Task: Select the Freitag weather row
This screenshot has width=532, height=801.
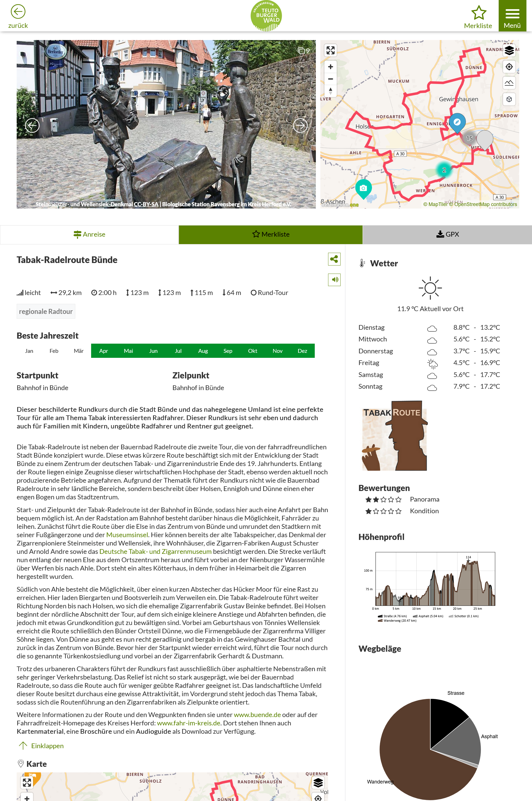Action: pyautogui.click(x=429, y=363)
